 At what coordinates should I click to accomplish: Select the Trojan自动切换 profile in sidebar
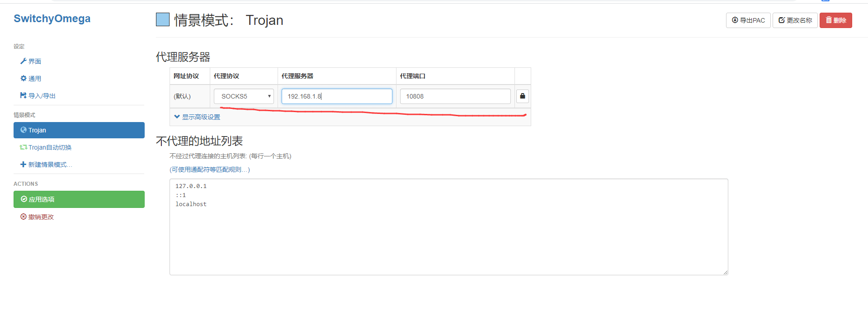50,147
